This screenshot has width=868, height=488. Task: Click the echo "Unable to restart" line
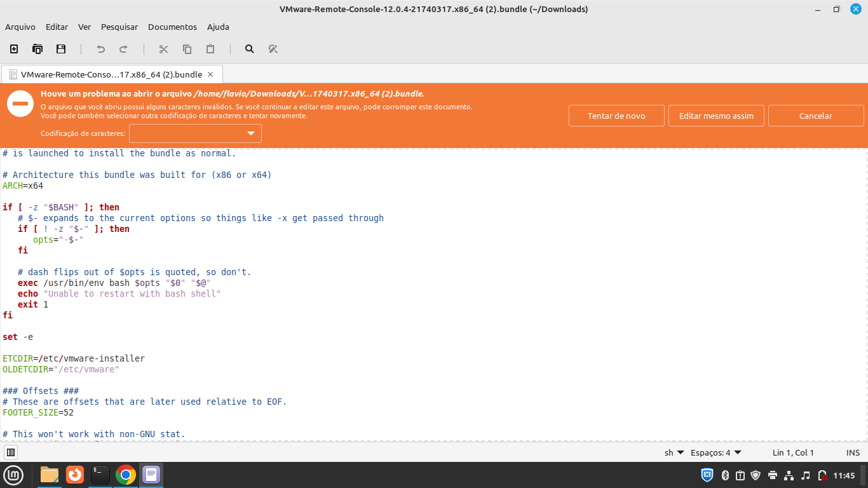pyautogui.click(x=119, y=294)
